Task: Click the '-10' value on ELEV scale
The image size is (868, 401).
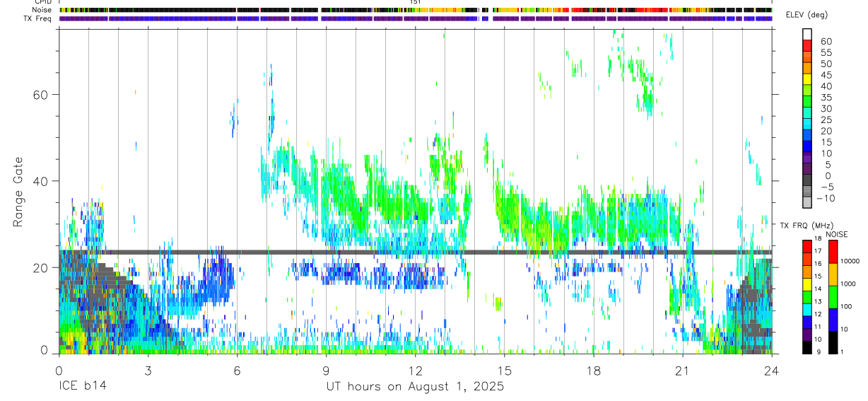Action: tap(826, 199)
